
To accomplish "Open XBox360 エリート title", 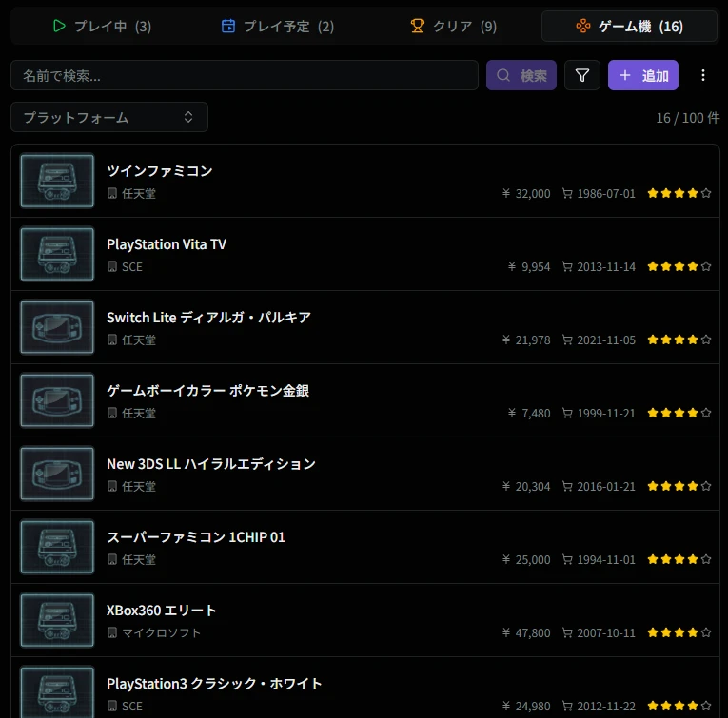I will click(161, 611).
